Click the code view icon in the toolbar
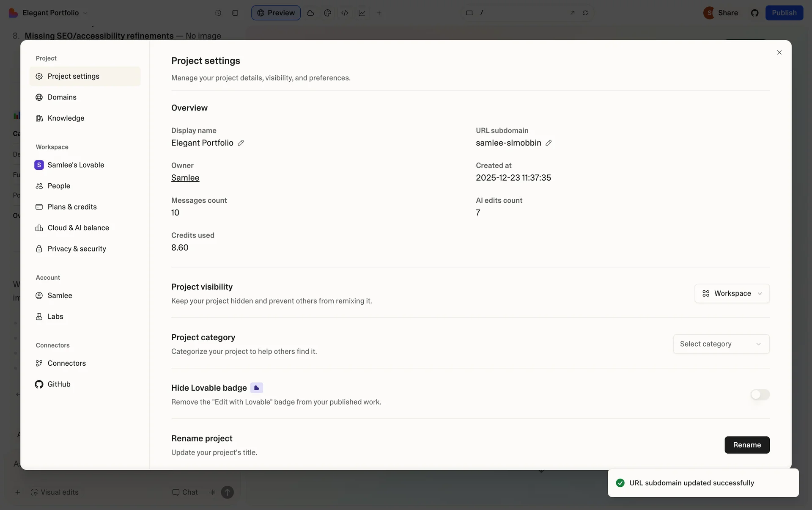Image resolution: width=812 pixels, height=510 pixels. click(345, 13)
